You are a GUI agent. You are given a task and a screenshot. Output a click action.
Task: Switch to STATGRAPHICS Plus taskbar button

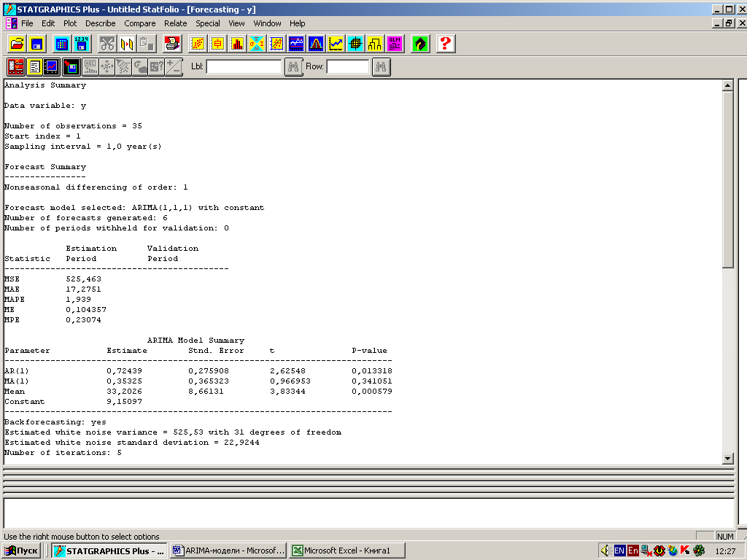(109, 551)
